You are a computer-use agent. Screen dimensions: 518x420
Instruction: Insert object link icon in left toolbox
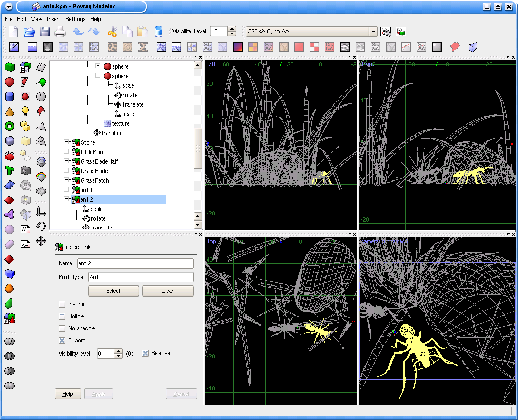(x=9, y=318)
